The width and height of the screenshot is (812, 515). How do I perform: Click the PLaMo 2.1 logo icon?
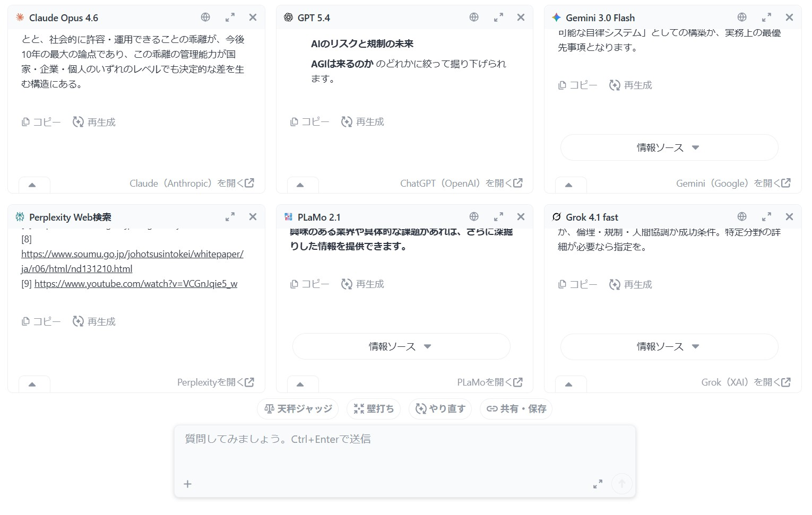coord(288,217)
